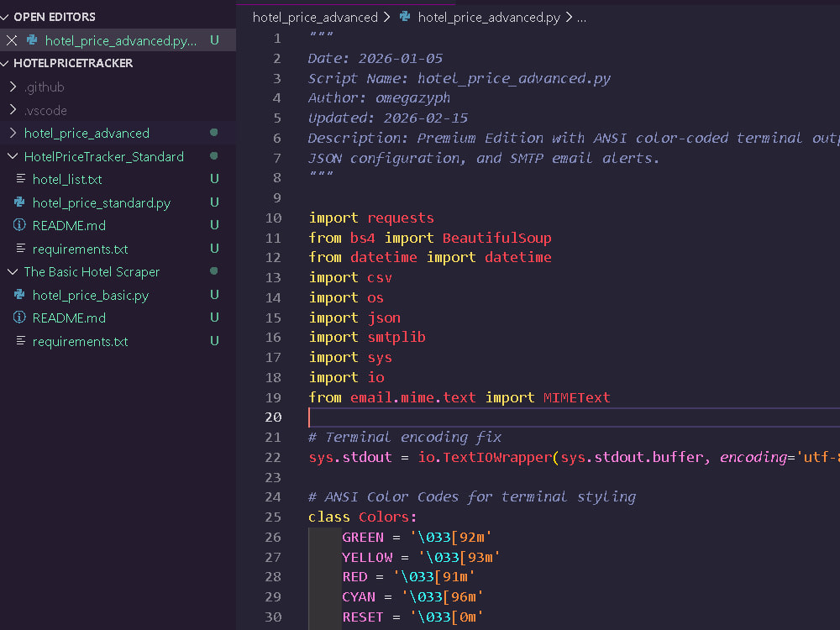Click untracked U badge of hotel_list.txt

tap(214, 178)
